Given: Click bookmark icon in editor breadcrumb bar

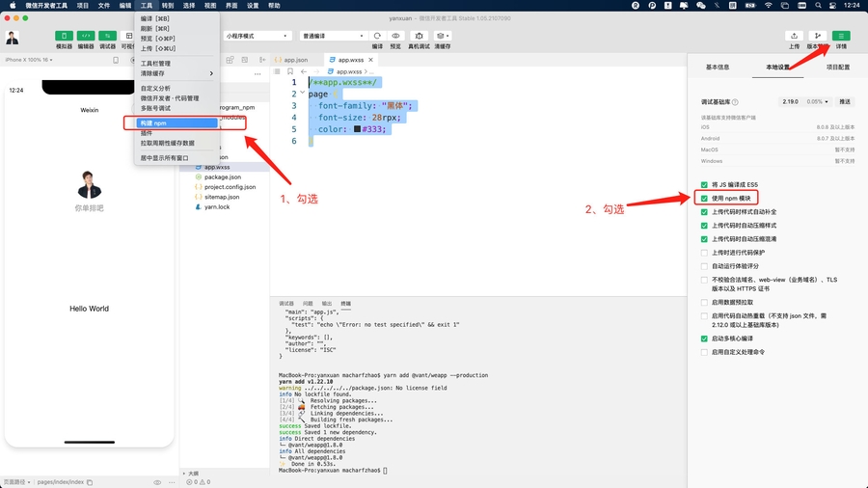Looking at the screenshot, I should (289, 71).
